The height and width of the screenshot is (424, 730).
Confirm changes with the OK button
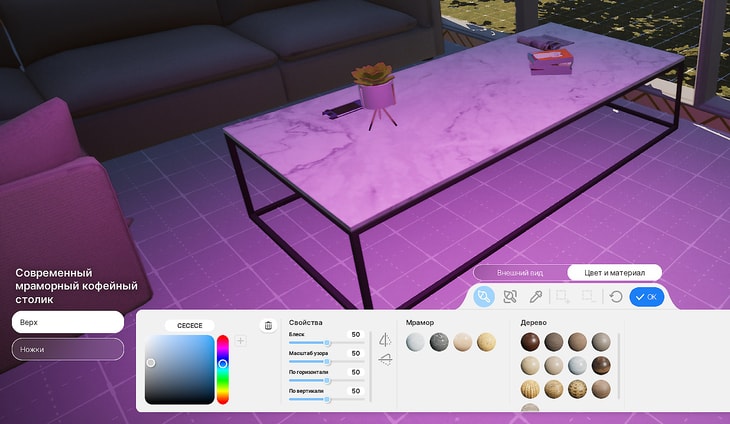click(x=647, y=297)
